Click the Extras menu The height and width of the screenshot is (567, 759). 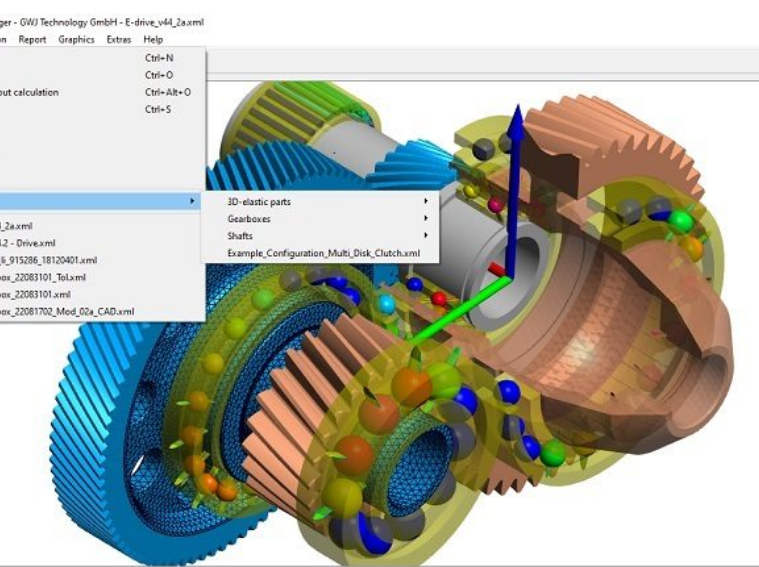click(118, 39)
